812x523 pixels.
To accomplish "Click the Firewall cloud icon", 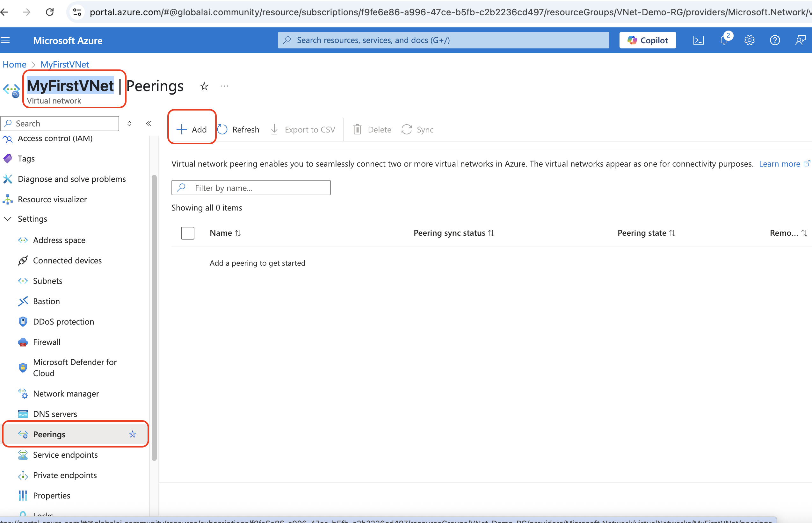I will click(x=23, y=342).
